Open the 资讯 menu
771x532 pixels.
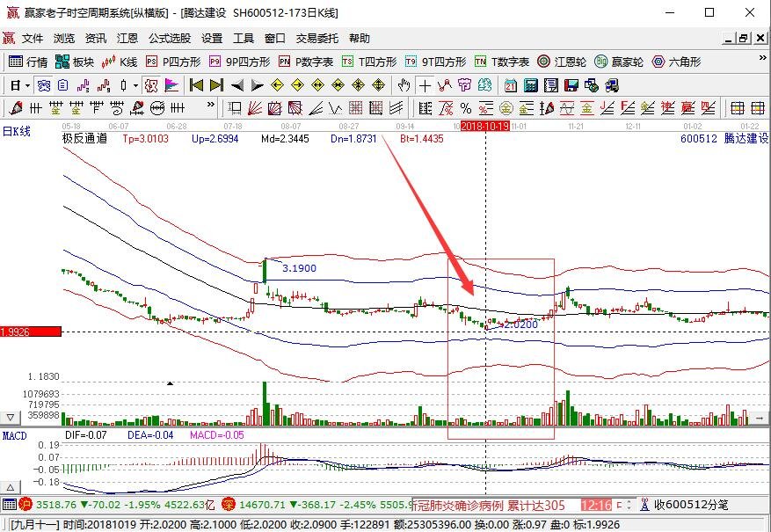coord(96,39)
